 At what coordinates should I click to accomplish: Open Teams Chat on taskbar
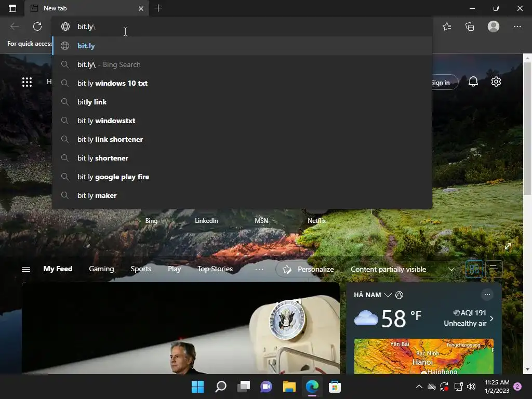267,387
